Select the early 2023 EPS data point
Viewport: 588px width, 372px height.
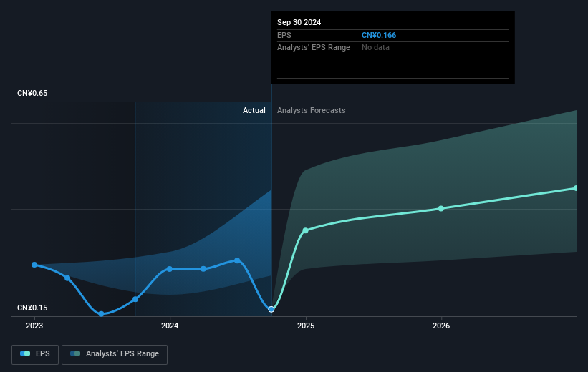click(34, 265)
